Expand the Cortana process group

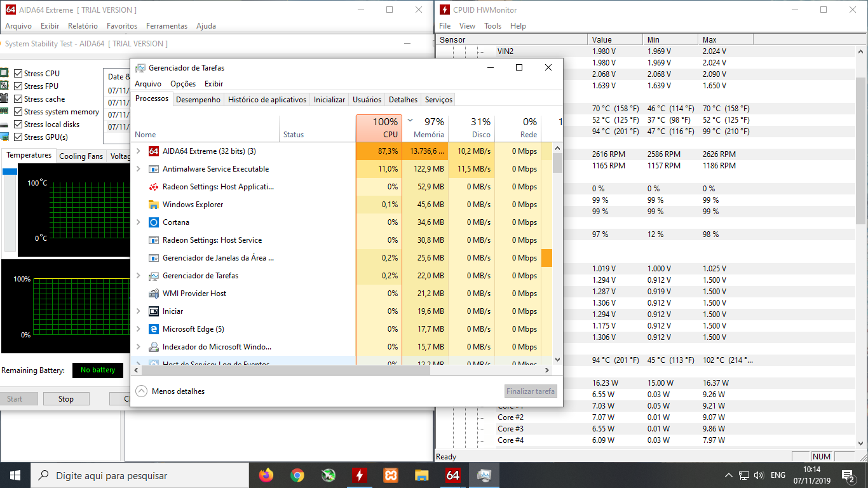(139, 222)
